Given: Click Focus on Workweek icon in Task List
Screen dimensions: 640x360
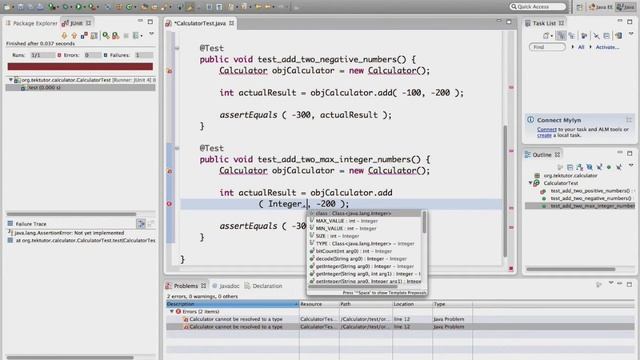Looking at the screenshot, I should (584, 36).
